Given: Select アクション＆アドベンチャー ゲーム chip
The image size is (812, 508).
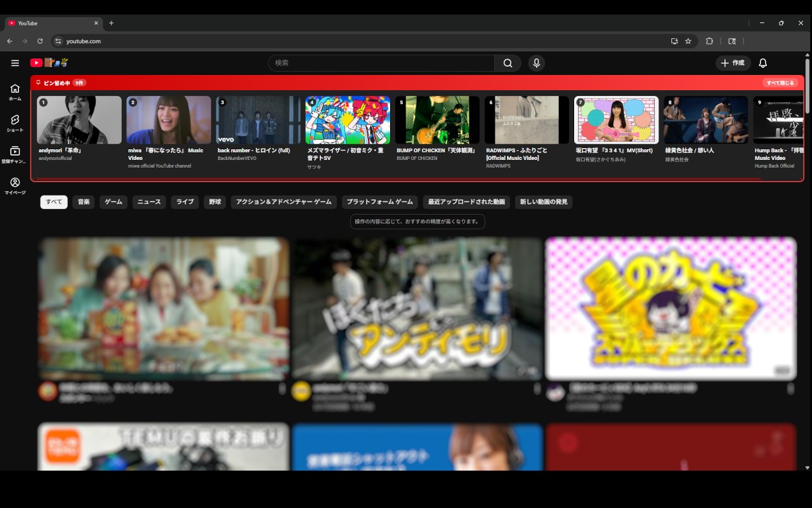Looking at the screenshot, I should (284, 202).
